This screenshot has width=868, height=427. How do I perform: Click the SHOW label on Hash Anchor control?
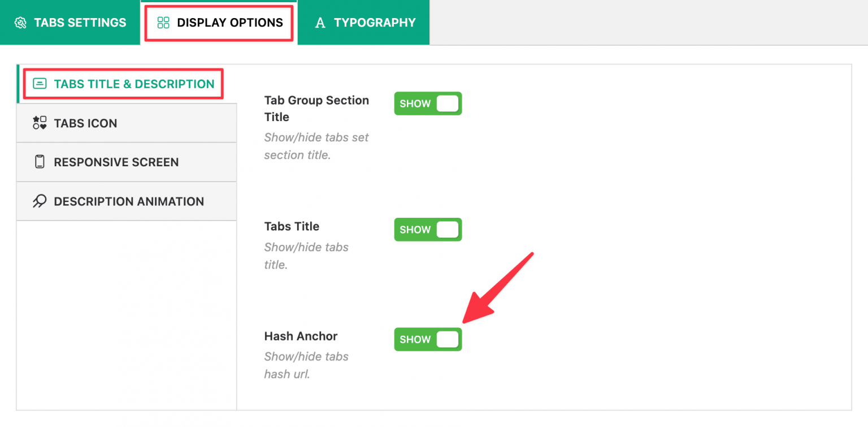pyautogui.click(x=415, y=339)
